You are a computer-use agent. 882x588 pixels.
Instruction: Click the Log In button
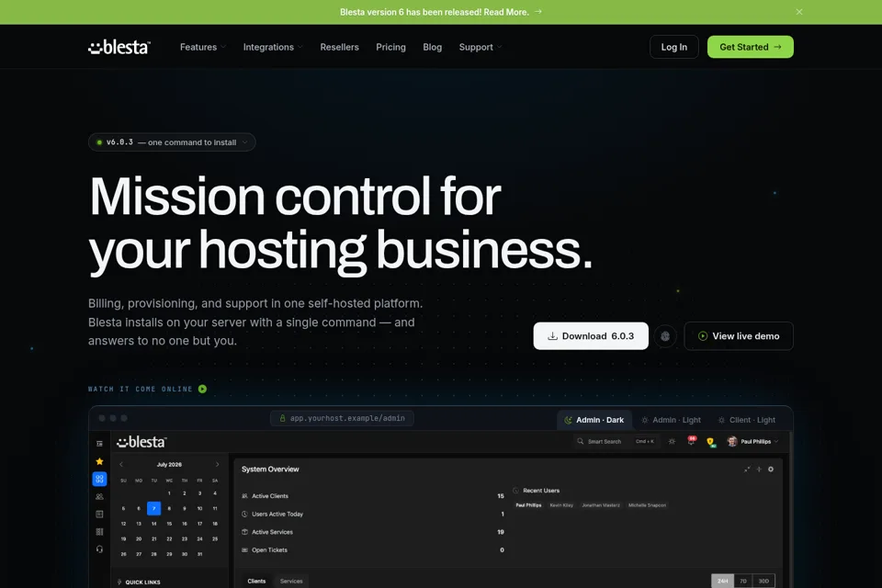point(673,47)
